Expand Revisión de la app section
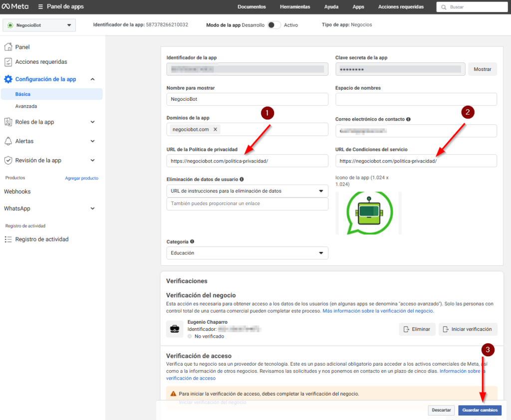The height and width of the screenshot is (420, 511). [92, 160]
